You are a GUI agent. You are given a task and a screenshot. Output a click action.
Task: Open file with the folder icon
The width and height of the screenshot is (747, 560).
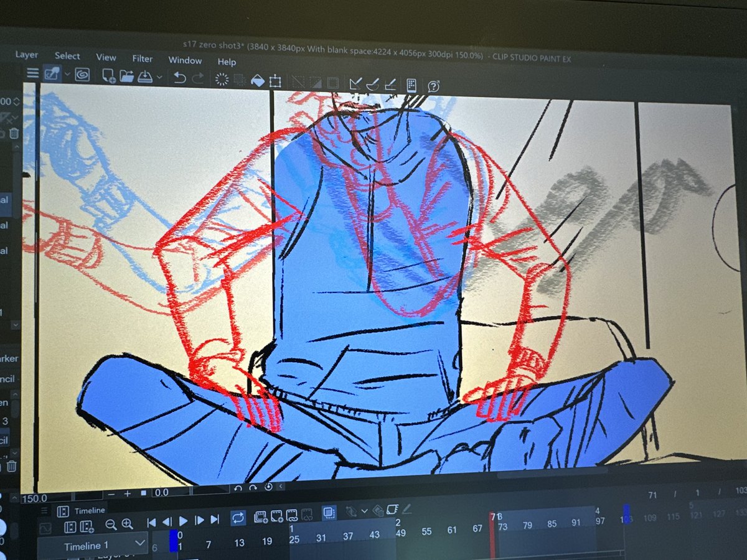click(126, 77)
